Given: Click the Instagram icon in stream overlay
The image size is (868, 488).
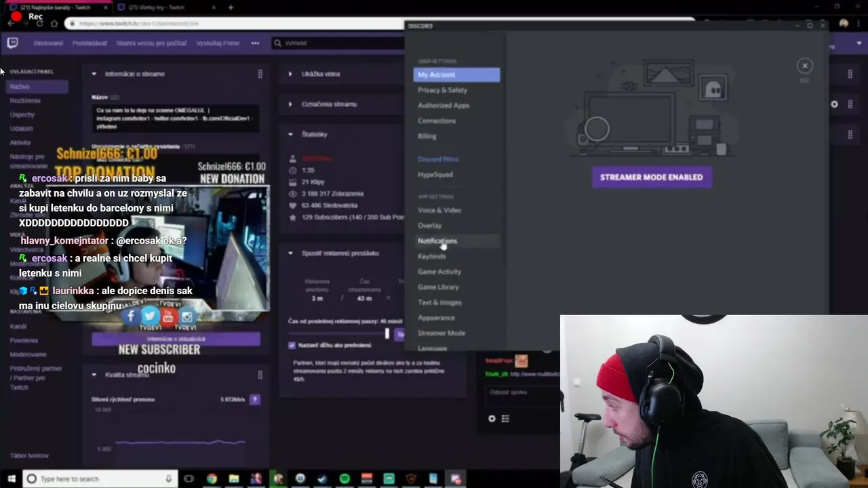Looking at the screenshot, I should click(x=187, y=316).
